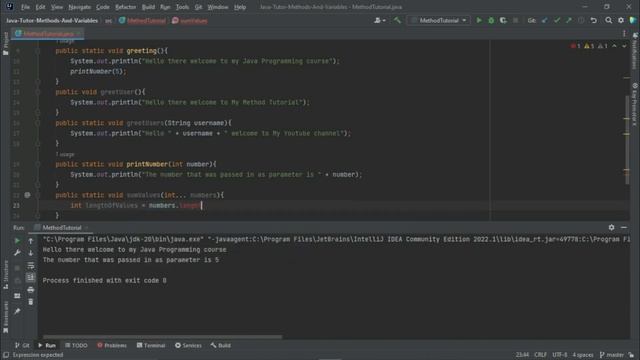The height and width of the screenshot is (360, 640).
Task: Jump down the stack trace arrow in Run panel
Action: click(x=31, y=253)
